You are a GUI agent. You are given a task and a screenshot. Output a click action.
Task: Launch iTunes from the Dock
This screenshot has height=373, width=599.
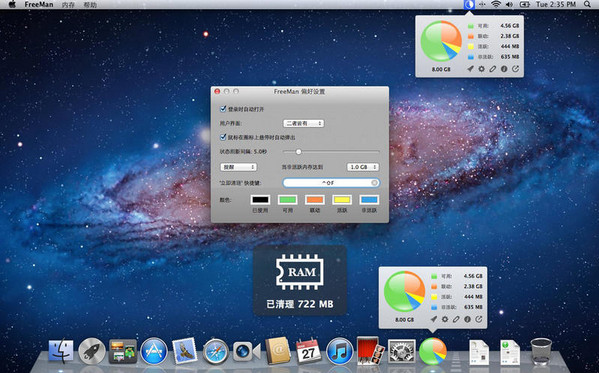339,351
